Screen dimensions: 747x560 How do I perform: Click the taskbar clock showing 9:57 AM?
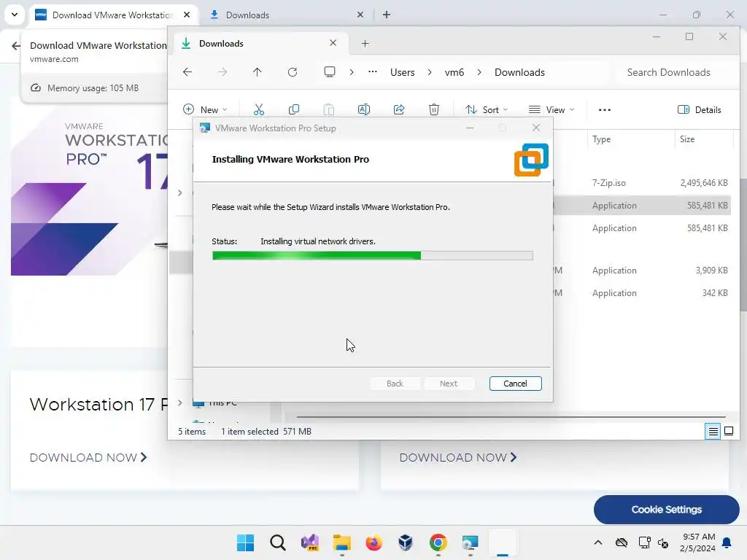coord(697,542)
